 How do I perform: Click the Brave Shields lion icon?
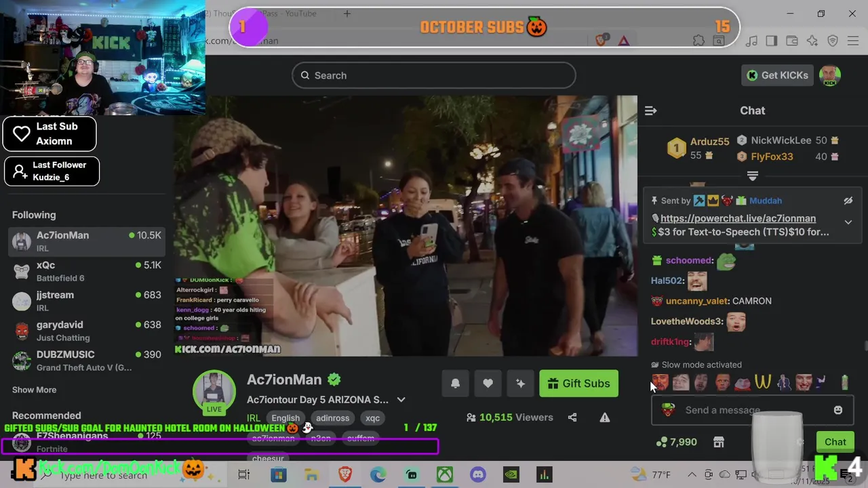click(x=601, y=40)
